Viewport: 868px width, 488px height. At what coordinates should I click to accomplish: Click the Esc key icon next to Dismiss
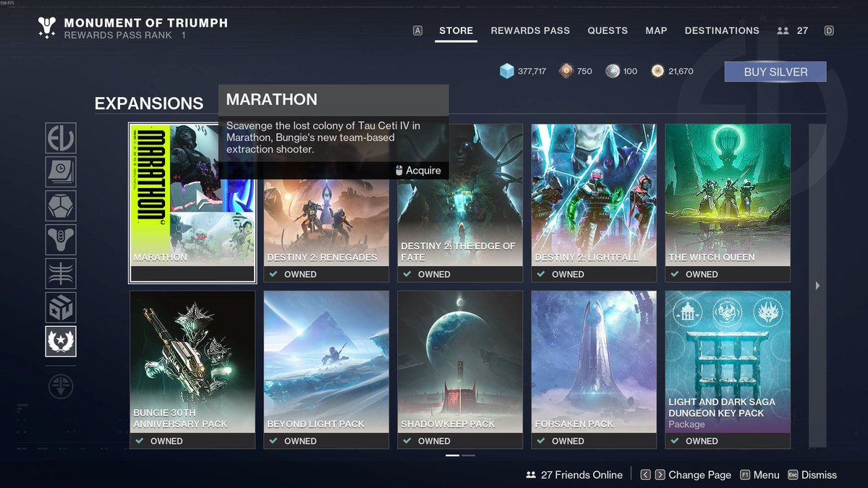[x=793, y=475]
